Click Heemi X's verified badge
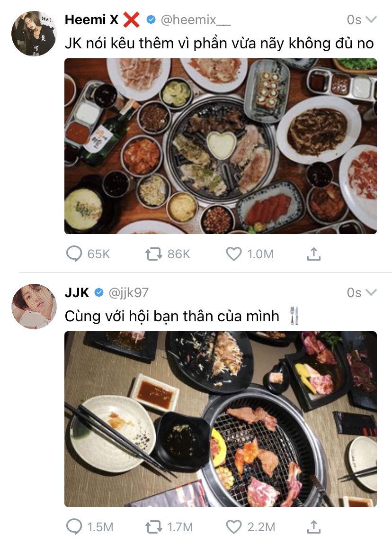392x544 pixels. coord(151,20)
